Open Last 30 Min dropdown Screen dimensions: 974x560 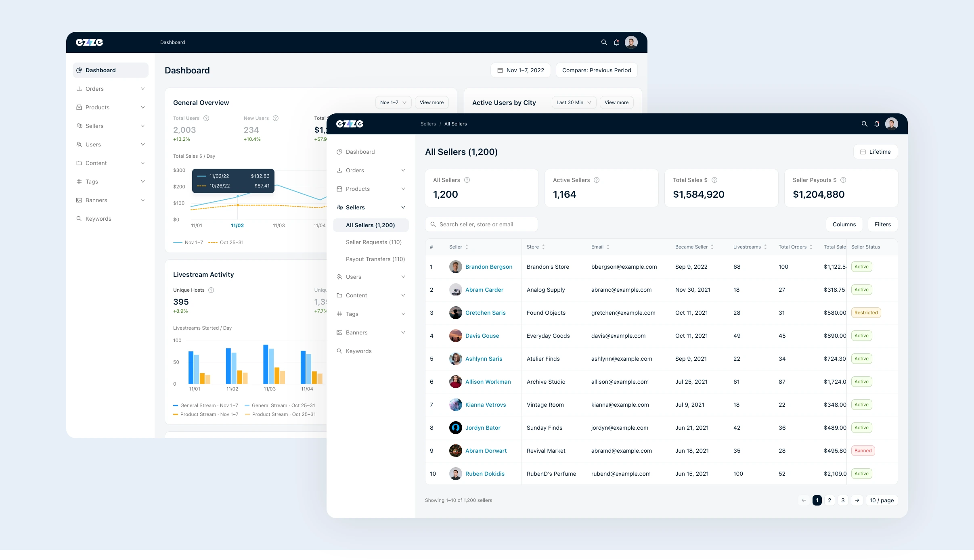click(x=574, y=102)
